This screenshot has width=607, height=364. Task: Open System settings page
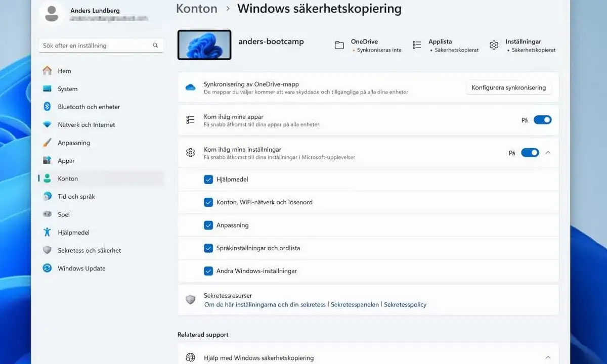[x=101, y=88]
